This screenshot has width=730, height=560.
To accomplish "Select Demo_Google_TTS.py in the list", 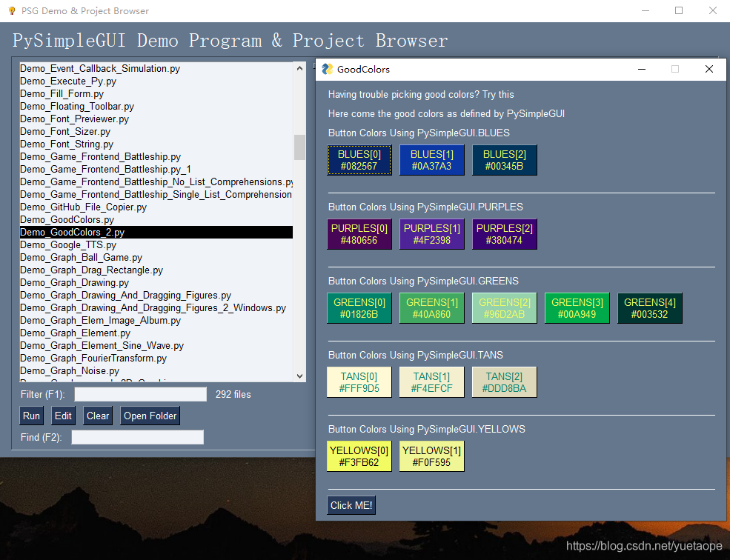I will pos(156,244).
